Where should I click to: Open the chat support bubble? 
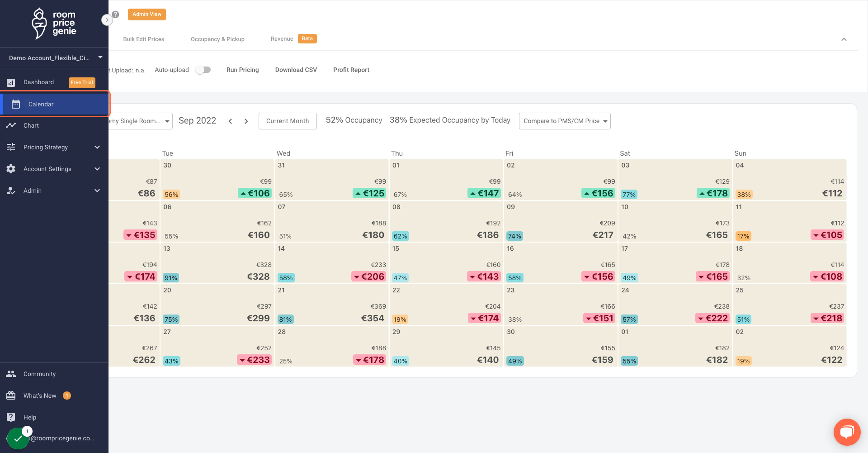point(847,432)
